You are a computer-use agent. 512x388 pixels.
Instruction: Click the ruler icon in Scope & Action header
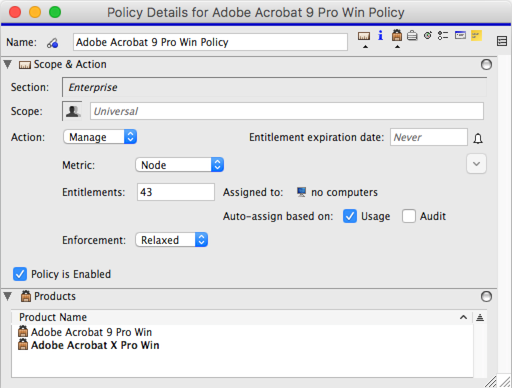click(25, 65)
